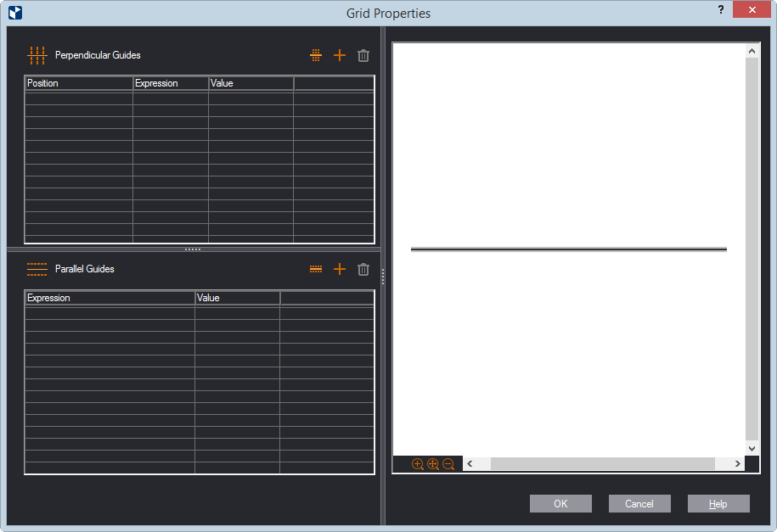Click the Parallel Guides panel icon
This screenshot has width=777, height=532.
point(37,269)
